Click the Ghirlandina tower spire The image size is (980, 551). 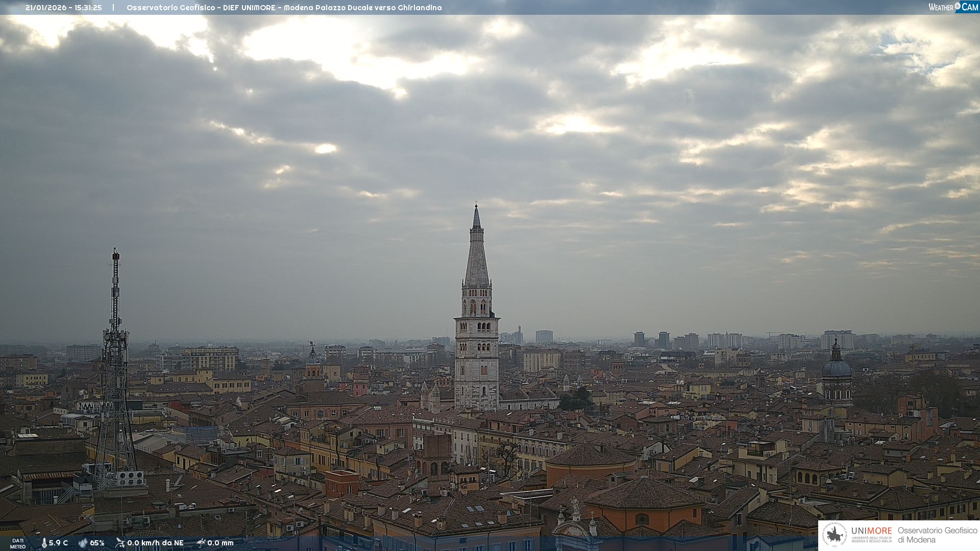point(477,255)
